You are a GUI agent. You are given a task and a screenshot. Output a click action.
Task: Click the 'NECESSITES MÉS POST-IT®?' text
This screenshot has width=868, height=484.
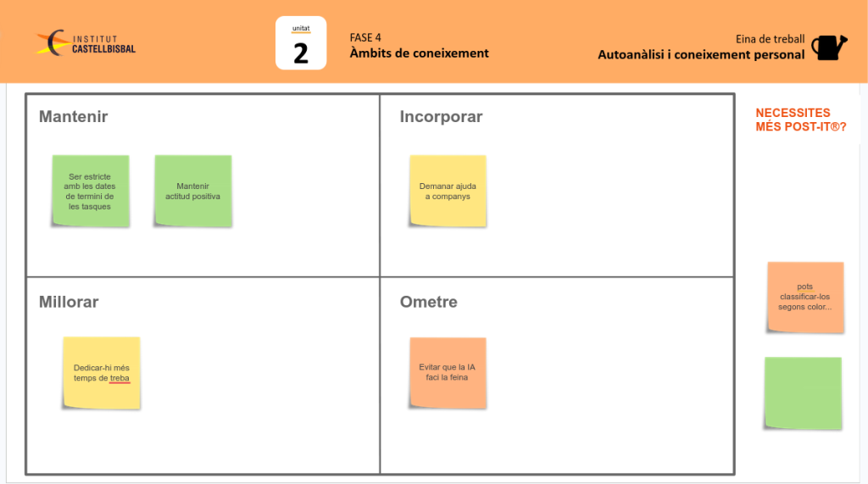pos(800,120)
